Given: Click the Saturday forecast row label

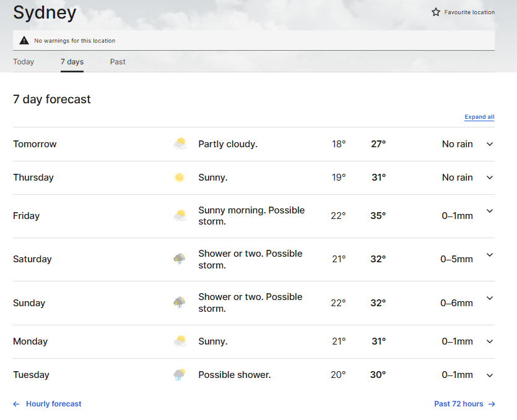Looking at the screenshot, I should click(x=32, y=259).
